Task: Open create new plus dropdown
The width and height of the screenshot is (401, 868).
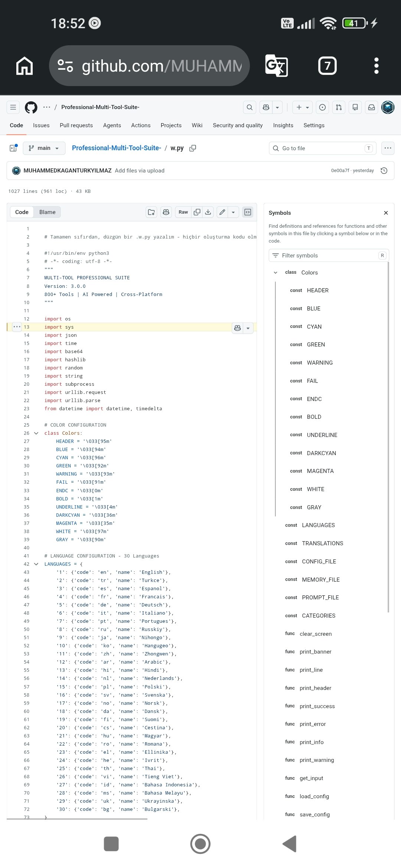Action: 302,107
